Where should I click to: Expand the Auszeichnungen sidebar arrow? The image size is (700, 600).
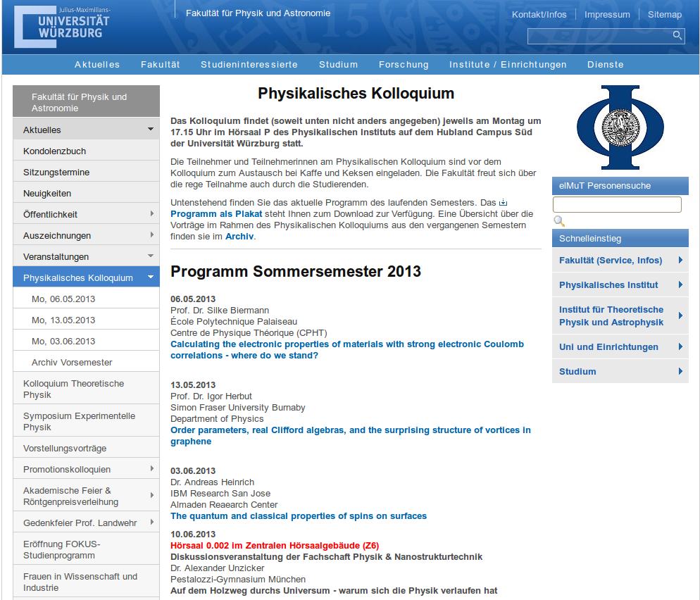tap(152, 235)
